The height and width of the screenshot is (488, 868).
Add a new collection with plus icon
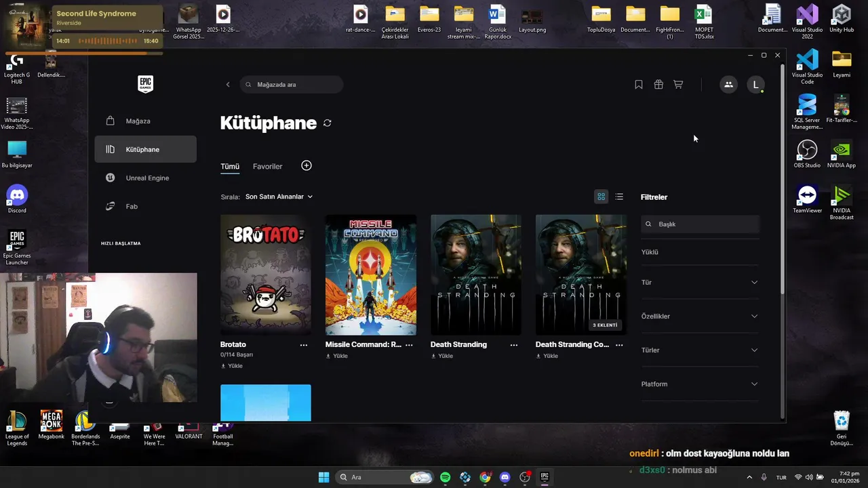307,165
